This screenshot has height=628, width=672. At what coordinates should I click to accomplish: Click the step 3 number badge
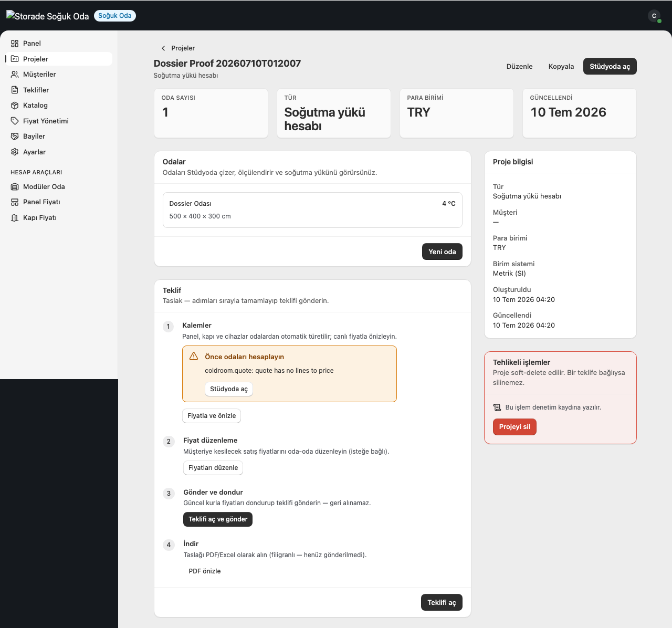[169, 494]
